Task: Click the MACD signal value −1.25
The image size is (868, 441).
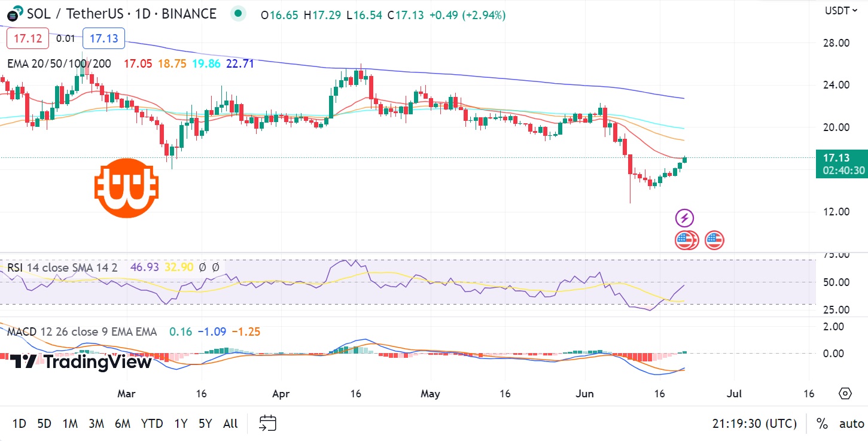Action: tap(245, 331)
